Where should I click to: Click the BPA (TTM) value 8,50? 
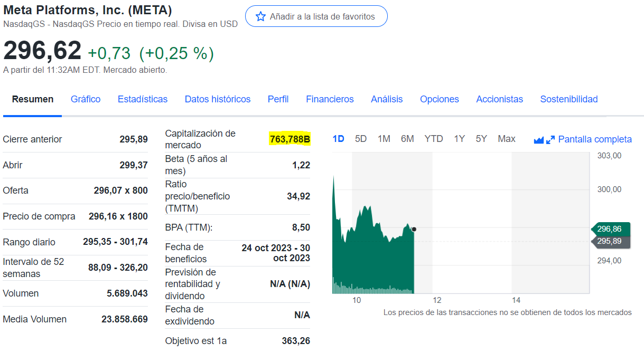click(x=301, y=227)
